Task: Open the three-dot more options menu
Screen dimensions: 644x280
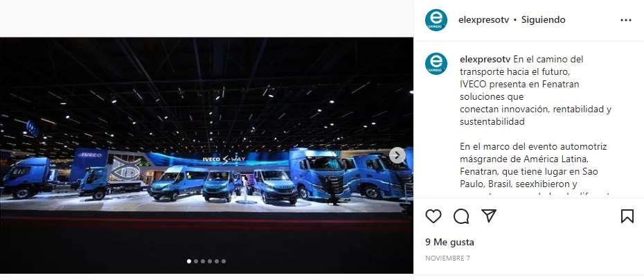Action: 626,20
